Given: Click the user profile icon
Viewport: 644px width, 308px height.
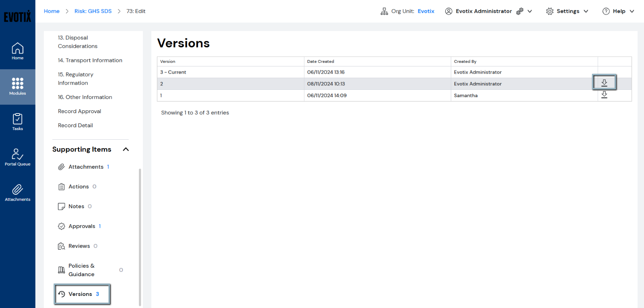Looking at the screenshot, I should [448, 11].
